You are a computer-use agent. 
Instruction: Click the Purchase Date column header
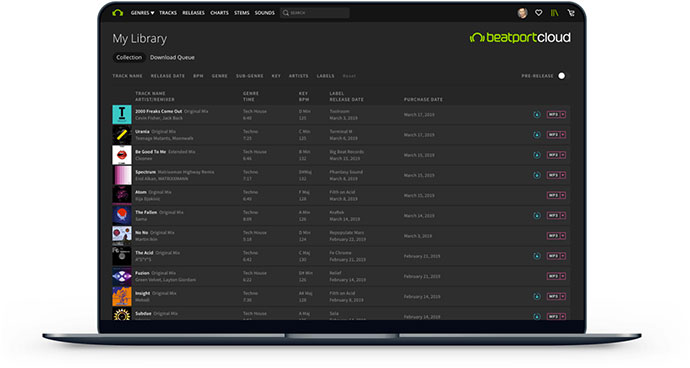pos(423,99)
